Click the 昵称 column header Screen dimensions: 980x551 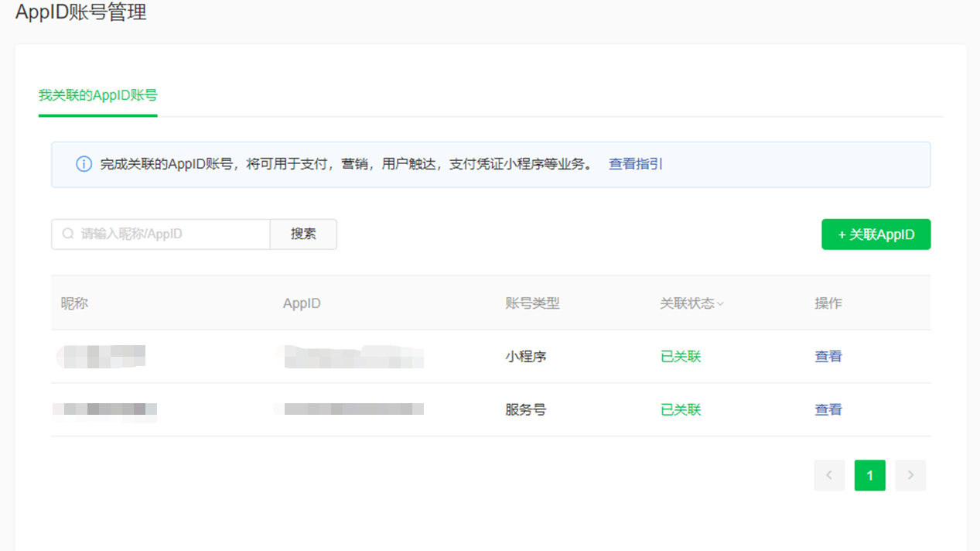coord(75,303)
